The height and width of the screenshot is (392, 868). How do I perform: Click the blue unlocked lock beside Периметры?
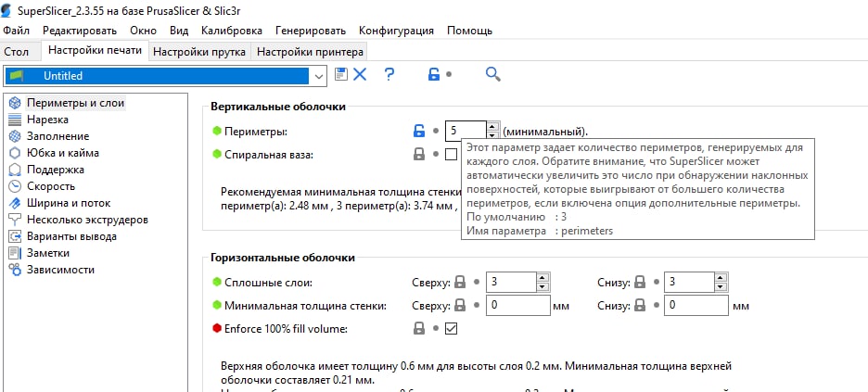click(419, 131)
